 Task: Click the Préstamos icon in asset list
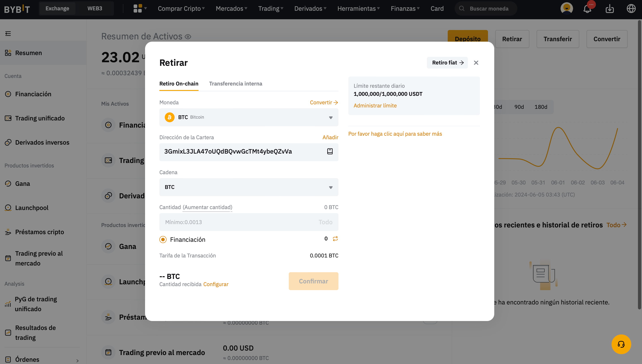[108, 317]
